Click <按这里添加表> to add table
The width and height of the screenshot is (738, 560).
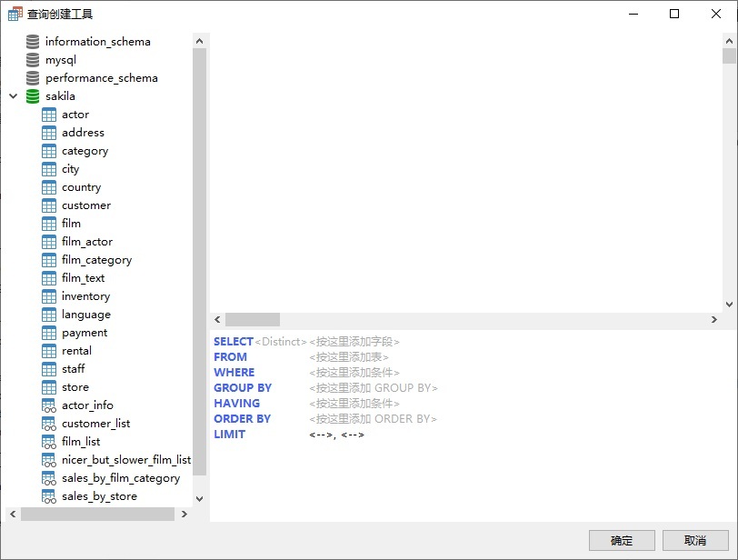349,357
